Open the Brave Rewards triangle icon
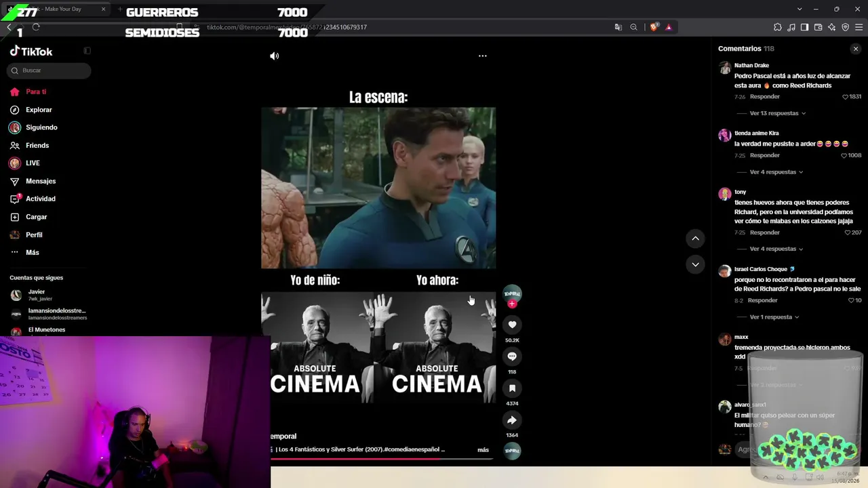This screenshot has height=488, width=868. click(669, 27)
